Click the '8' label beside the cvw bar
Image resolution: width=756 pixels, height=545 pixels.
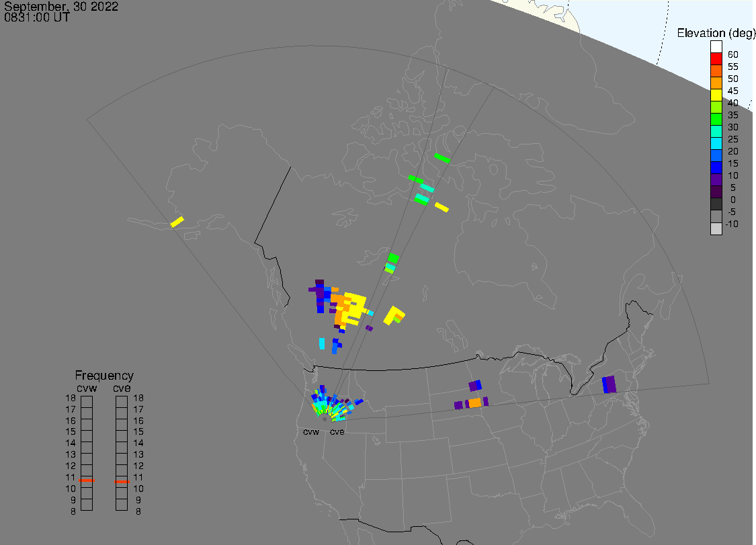(x=73, y=511)
